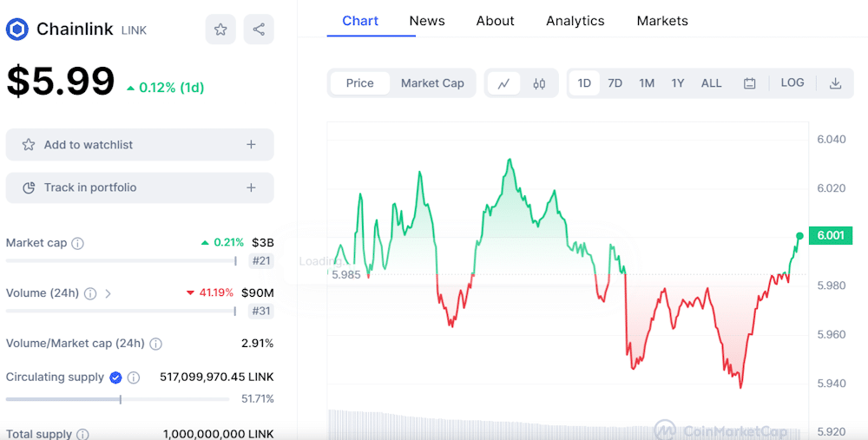Viewport: 868px width, 440px height.
Task: Select the 7D time range
Action: (x=615, y=83)
